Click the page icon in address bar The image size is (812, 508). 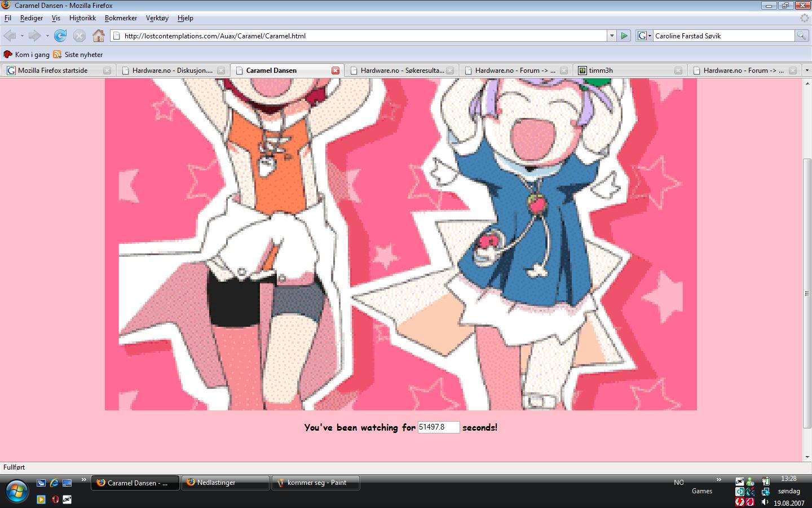(117, 36)
